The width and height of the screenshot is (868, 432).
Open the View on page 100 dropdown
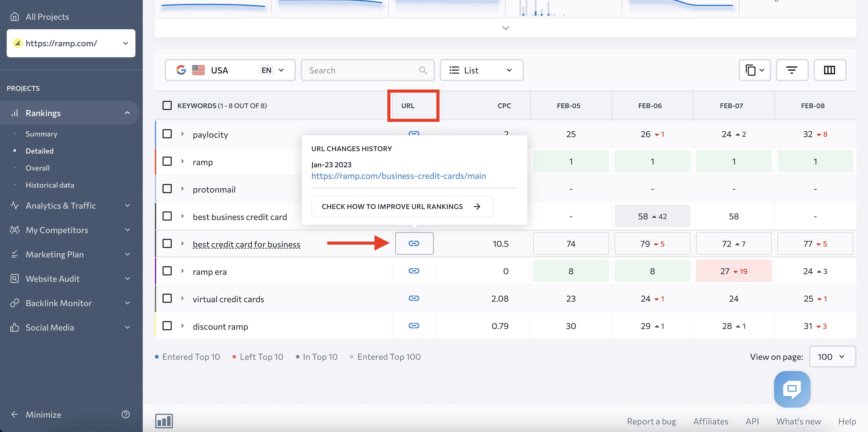click(x=832, y=356)
